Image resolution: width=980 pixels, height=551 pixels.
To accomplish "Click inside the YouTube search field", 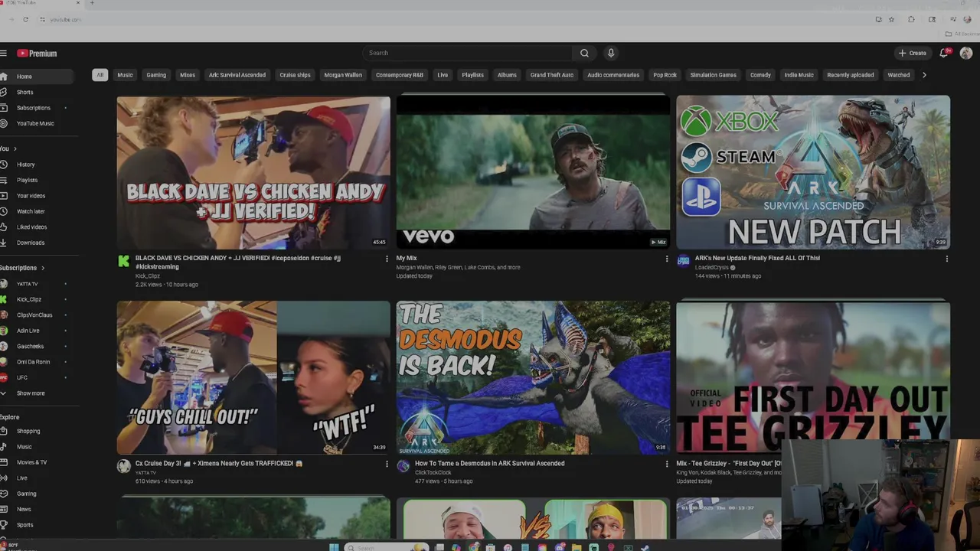I will coord(467,53).
